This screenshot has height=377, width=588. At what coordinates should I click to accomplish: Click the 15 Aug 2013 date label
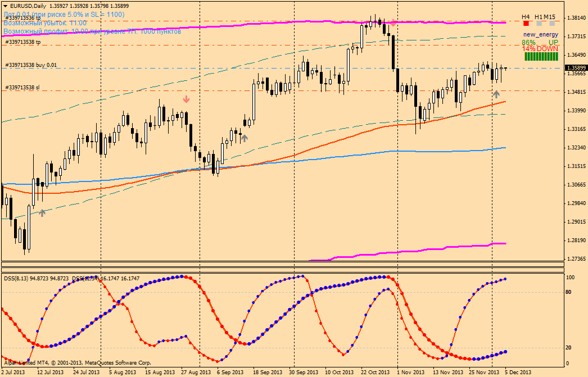coord(160,372)
